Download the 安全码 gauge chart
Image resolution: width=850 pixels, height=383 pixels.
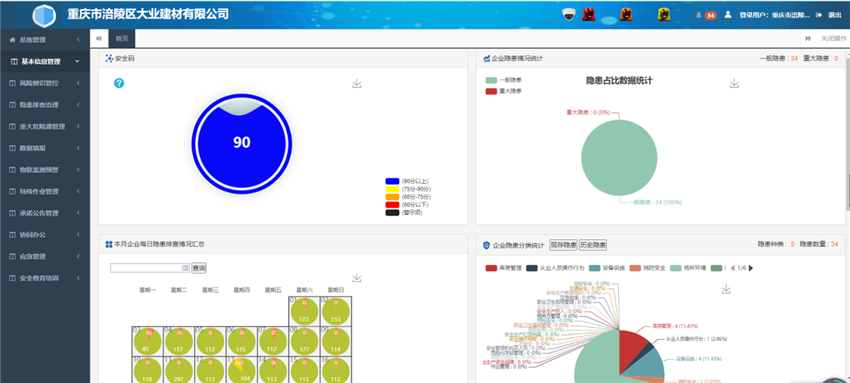[x=357, y=83]
